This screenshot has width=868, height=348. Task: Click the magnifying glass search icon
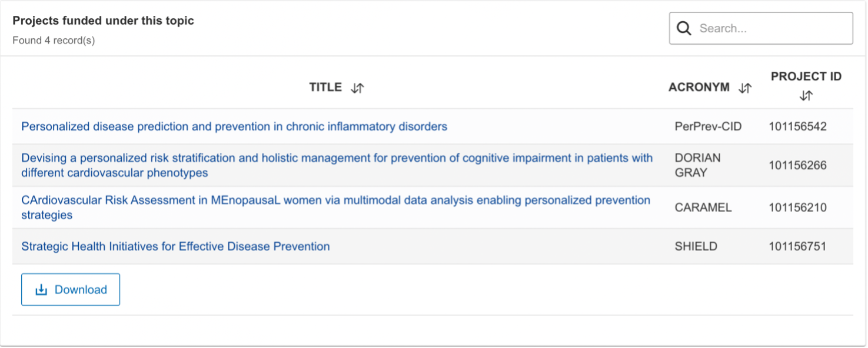click(x=684, y=28)
